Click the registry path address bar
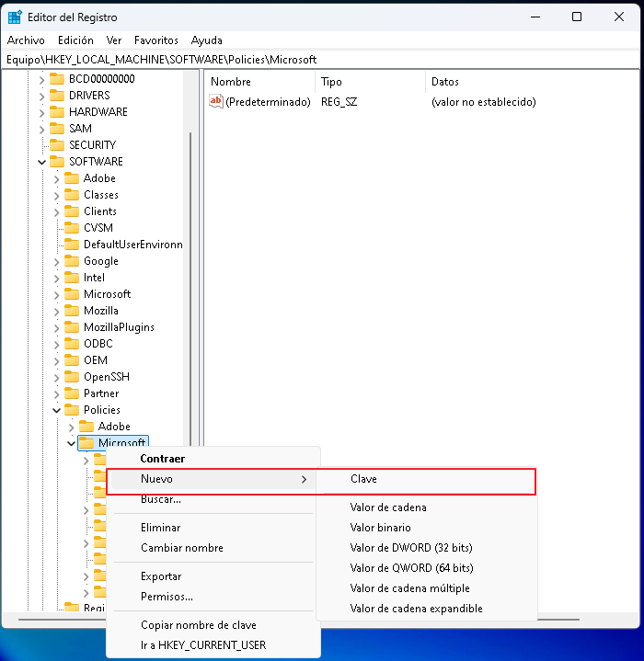 click(x=320, y=60)
